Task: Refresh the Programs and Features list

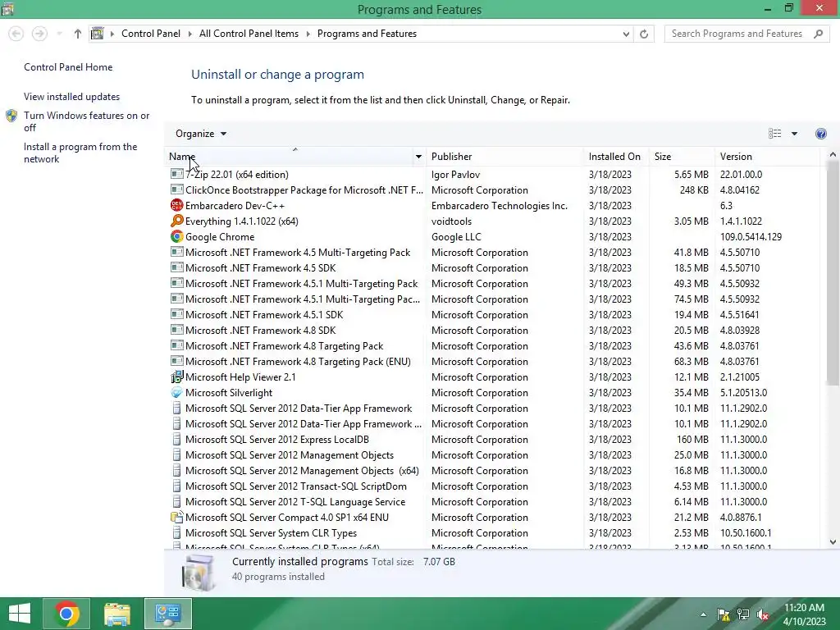Action: [x=644, y=34]
